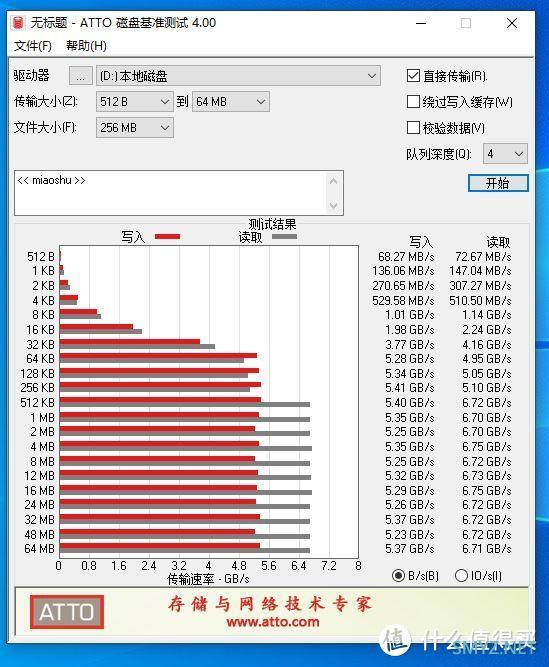The height and width of the screenshot is (667, 549).
Task: Open the 256 MB file size dropdown
Action: pos(134,128)
